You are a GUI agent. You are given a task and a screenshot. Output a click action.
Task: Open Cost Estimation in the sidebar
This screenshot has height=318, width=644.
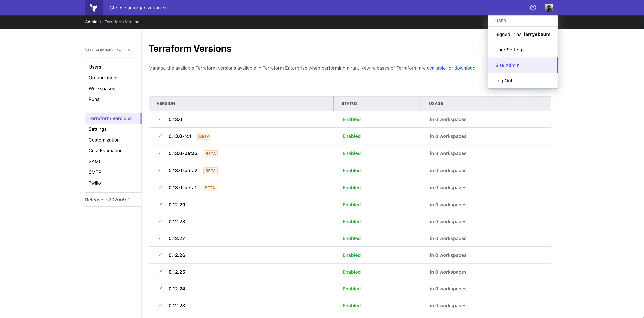[105, 150]
